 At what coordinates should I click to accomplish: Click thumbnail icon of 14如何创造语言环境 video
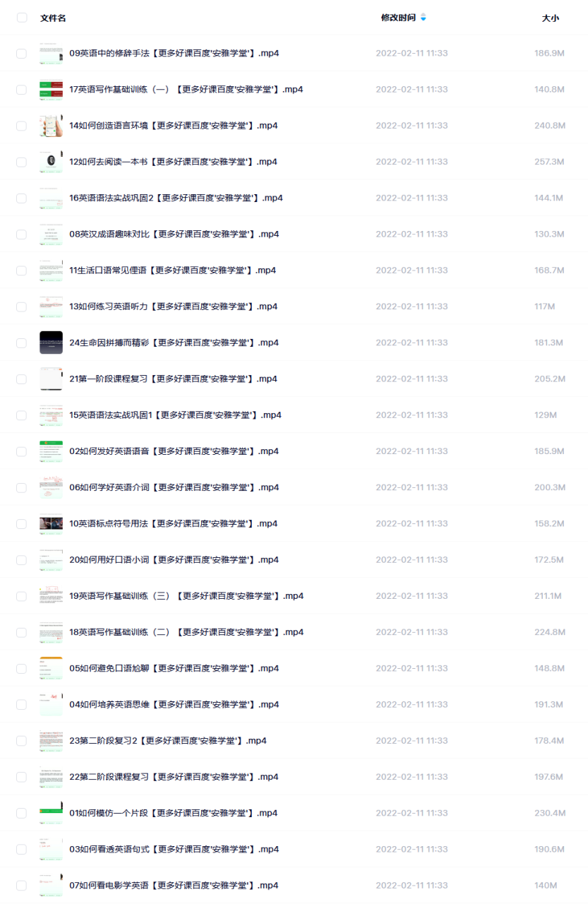[x=51, y=126]
